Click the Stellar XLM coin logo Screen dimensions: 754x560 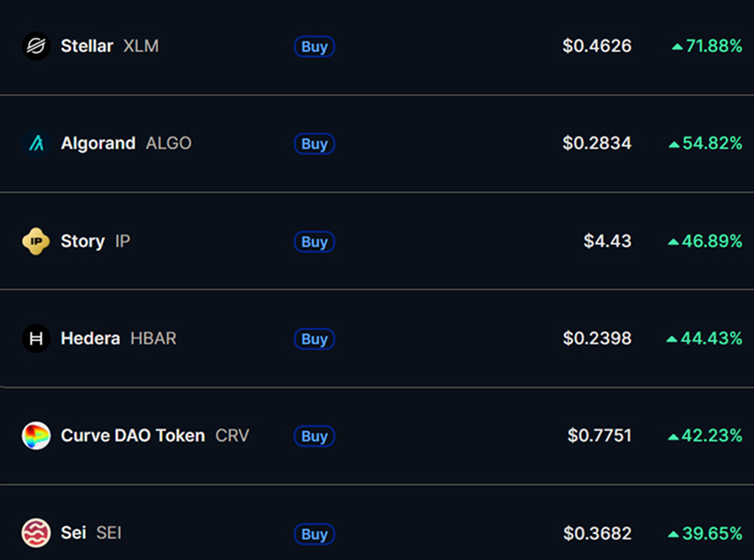(x=36, y=46)
